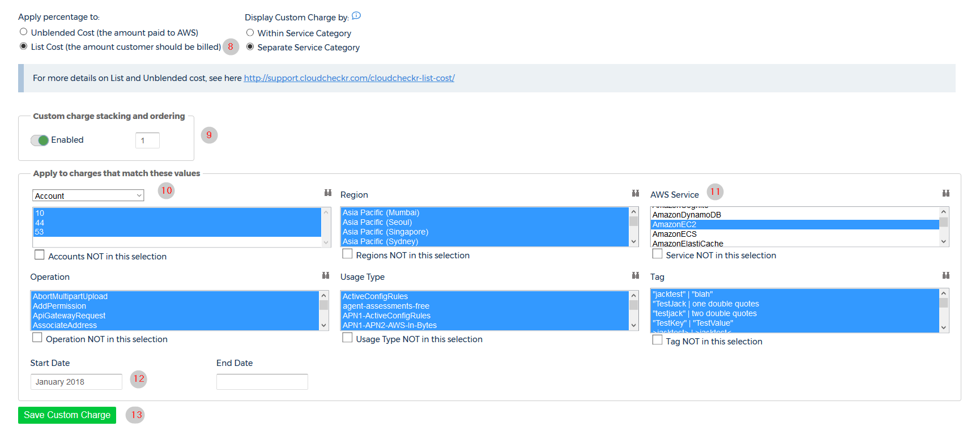Click the binoculars search icon for Tag list

[946, 276]
